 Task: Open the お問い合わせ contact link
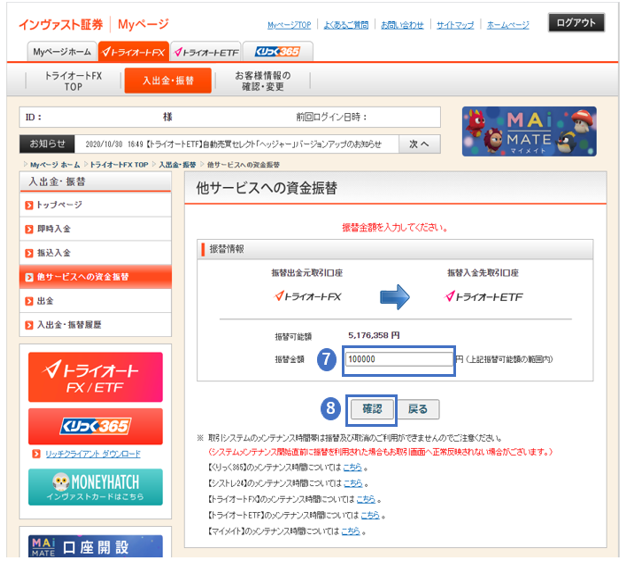402,25
